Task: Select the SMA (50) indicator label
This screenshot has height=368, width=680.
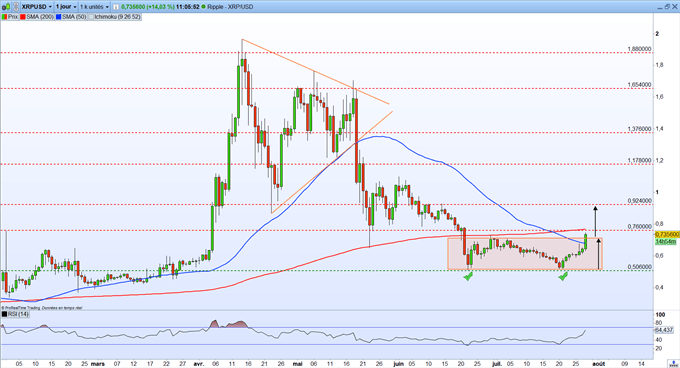Action: pyautogui.click(x=74, y=17)
